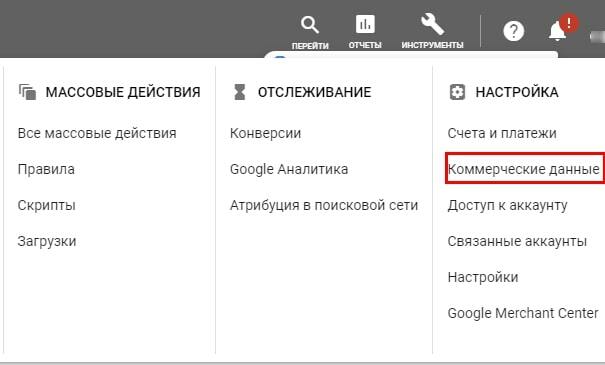Click the Отслеживание hourglass icon
Screen dimensions: 605x365
click(240, 92)
